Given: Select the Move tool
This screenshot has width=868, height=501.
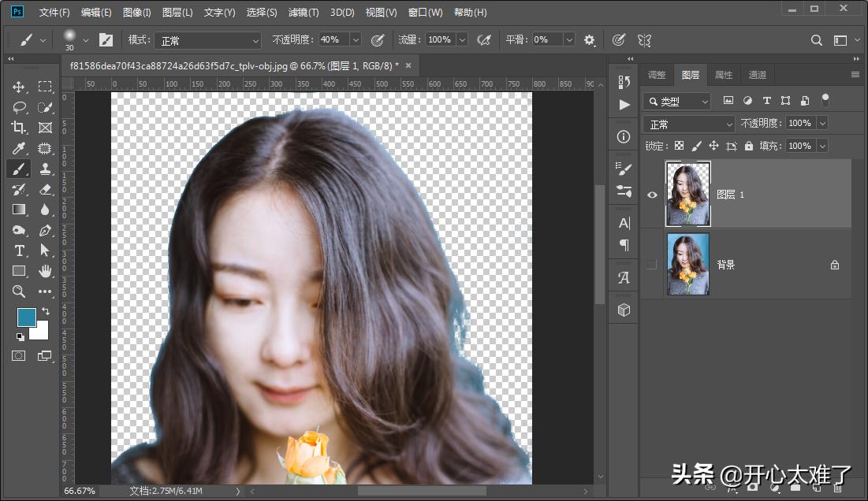Looking at the screenshot, I should tap(19, 87).
